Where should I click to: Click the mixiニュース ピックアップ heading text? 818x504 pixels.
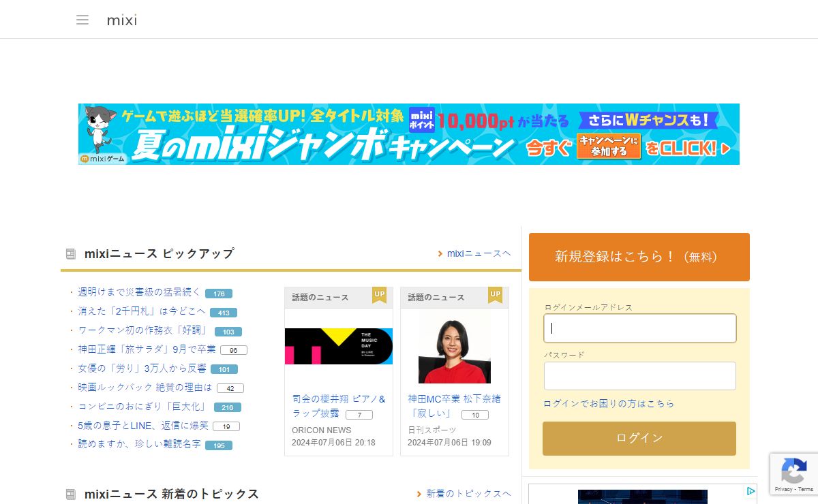pyautogui.click(x=160, y=254)
